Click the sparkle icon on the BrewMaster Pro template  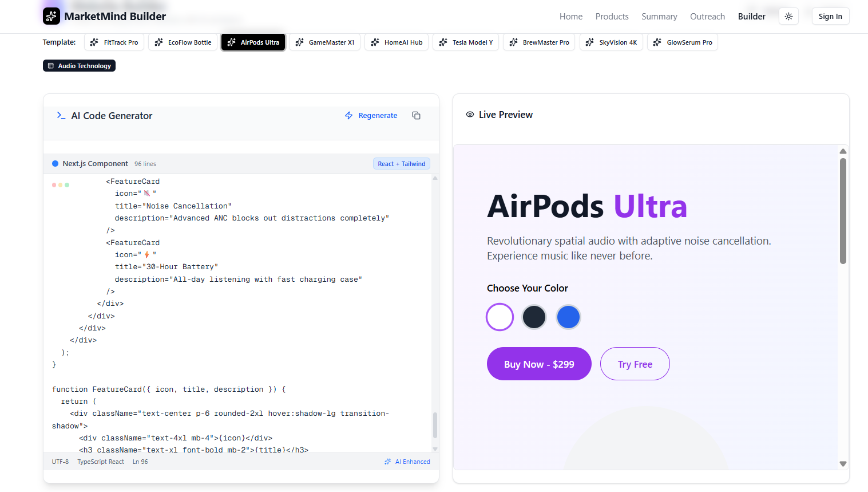coord(513,42)
